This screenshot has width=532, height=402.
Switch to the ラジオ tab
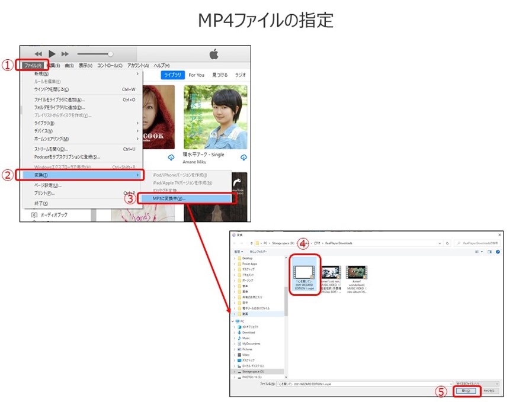tap(240, 75)
